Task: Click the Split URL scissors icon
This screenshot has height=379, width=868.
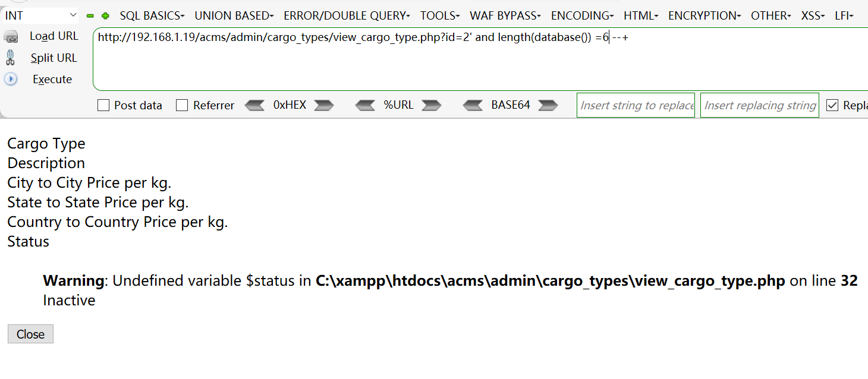Action: [x=11, y=58]
